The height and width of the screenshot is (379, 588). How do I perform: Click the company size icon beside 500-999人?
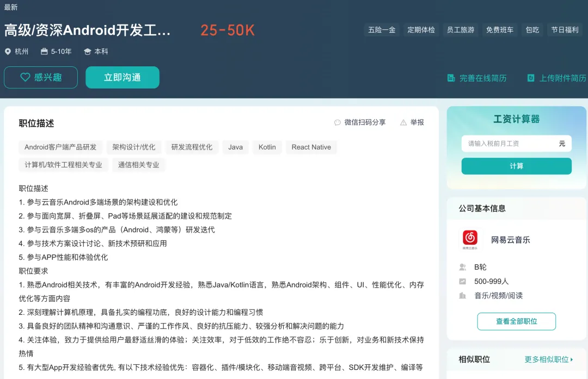click(462, 281)
